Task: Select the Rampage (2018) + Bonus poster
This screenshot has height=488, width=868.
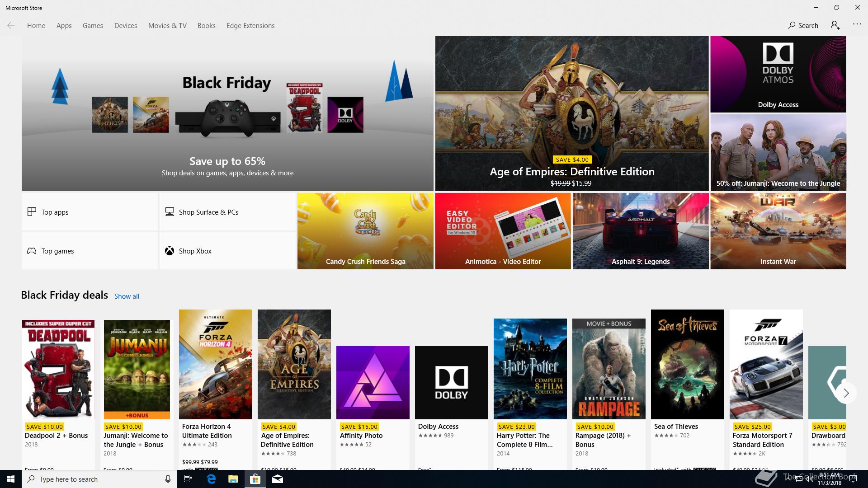Action: [609, 369]
